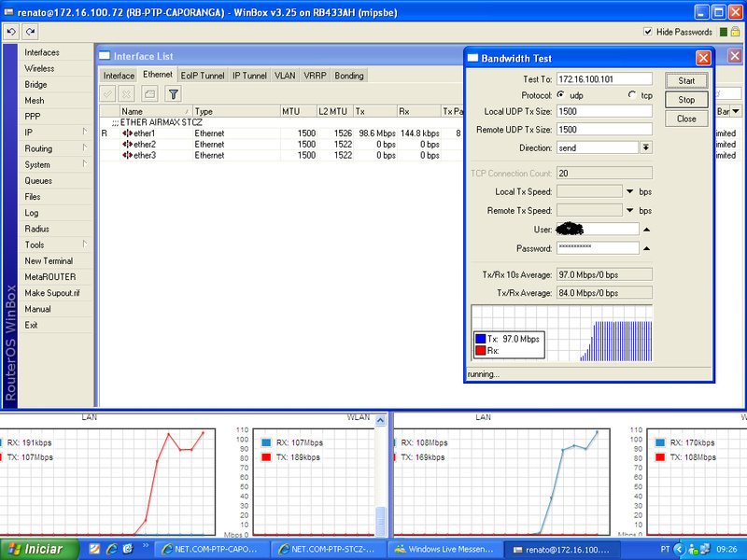Image resolution: width=747 pixels, height=560 pixels.
Task: Select the ether2 interface icon
Action: 127,145
